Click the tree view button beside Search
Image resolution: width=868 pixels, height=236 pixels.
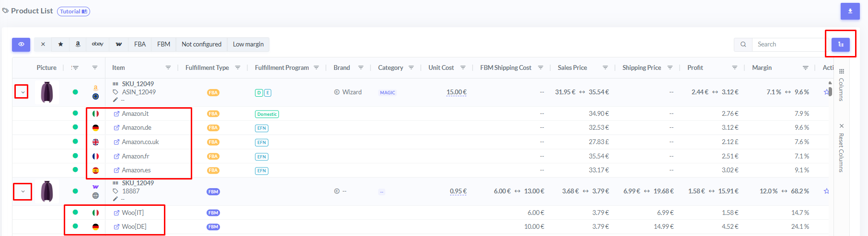(840, 44)
